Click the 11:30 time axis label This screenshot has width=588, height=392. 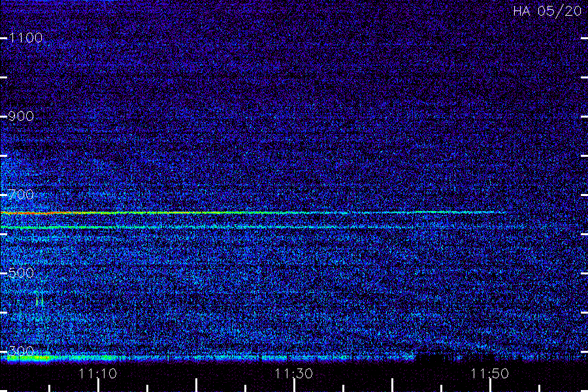click(293, 373)
